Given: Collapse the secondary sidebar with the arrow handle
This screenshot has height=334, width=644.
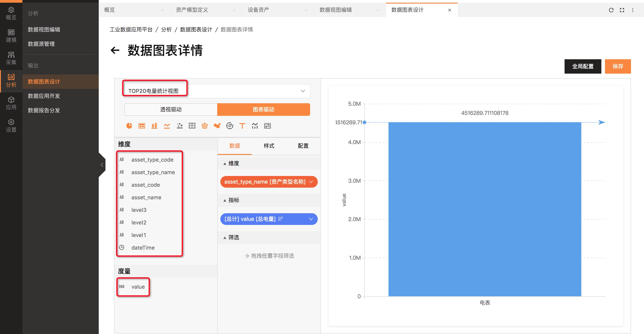Looking at the screenshot, I should [102, 165].
